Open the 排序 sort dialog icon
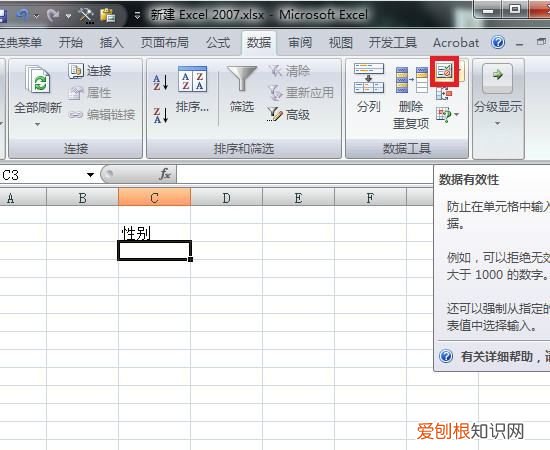Image resolution: width=550 pixels, height=450 pixels. click(192, 79)
